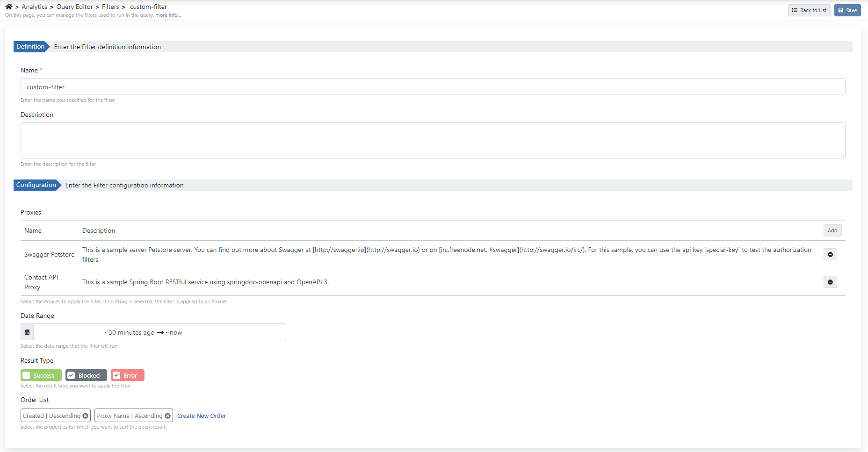Screen dimensions: 868x452
Task: Remove the Swagger Petstore proxy row
Action: coord(830,255)
